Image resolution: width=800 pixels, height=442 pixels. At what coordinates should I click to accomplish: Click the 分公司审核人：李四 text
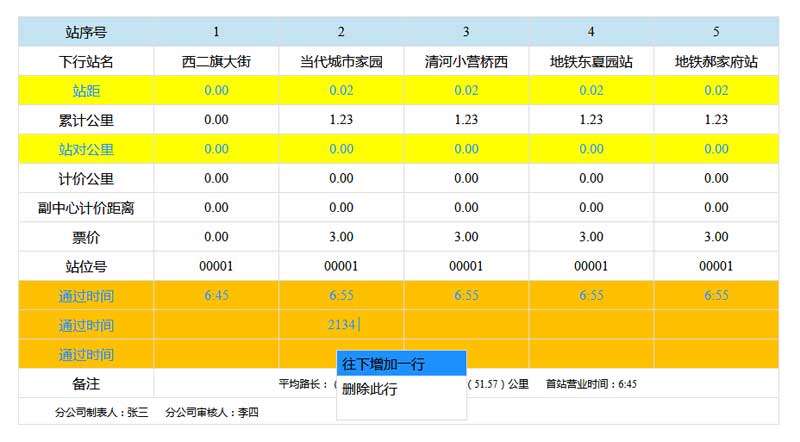tap(211, 412)
